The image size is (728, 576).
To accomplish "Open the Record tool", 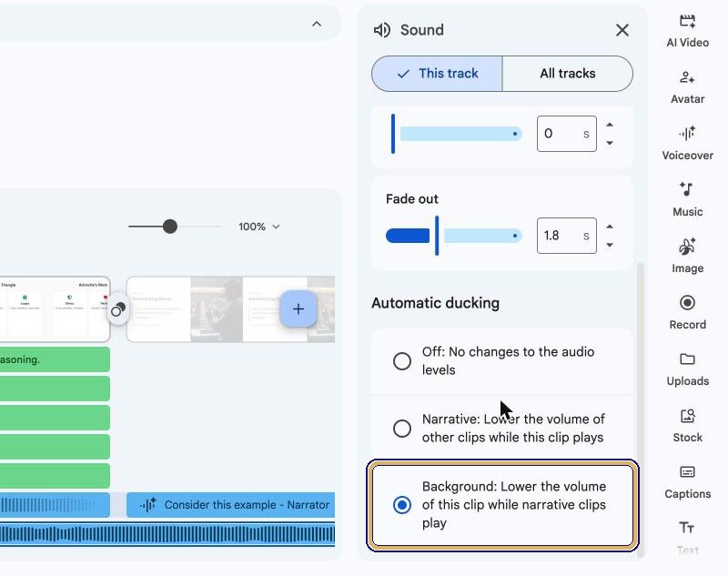I will (x=687, y=312).
